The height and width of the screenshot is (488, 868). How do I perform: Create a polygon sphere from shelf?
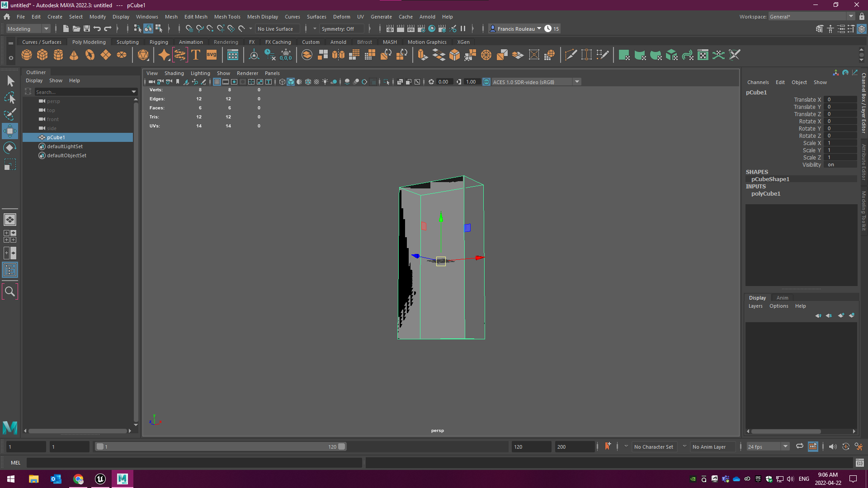(x=27, y=55)
